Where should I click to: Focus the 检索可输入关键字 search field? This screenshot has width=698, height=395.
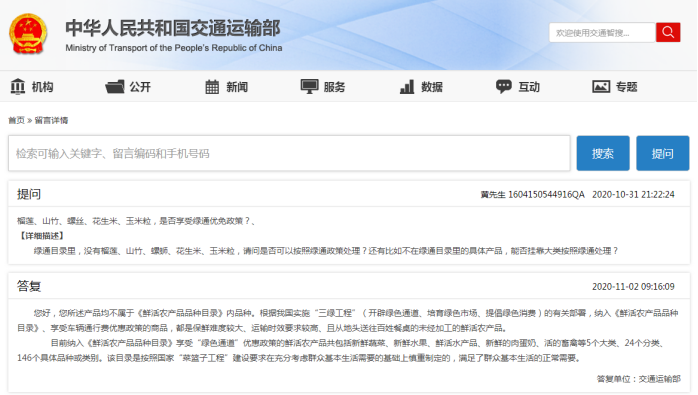(x=289, y=153)
